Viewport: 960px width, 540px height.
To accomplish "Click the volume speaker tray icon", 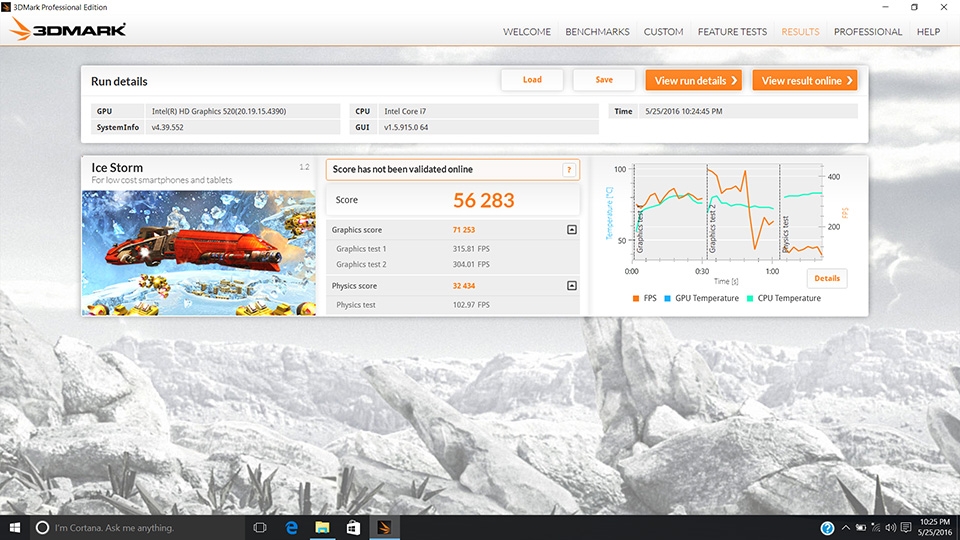I will 891,528.
